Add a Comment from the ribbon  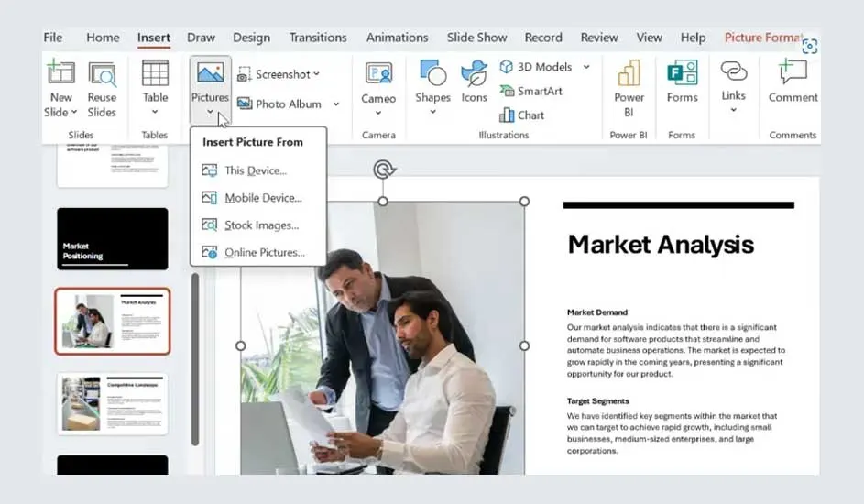pyautogui.click(x=793, y=74)
